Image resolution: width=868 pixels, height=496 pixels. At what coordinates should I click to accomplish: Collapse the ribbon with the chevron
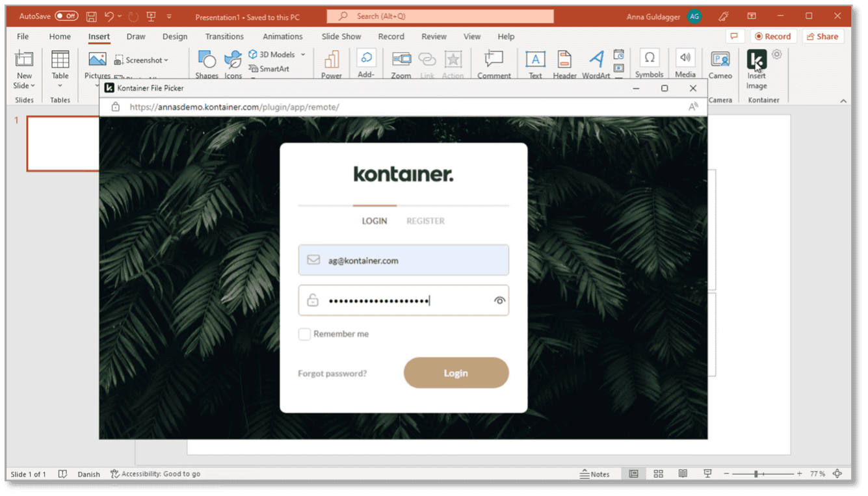(843, 100)
